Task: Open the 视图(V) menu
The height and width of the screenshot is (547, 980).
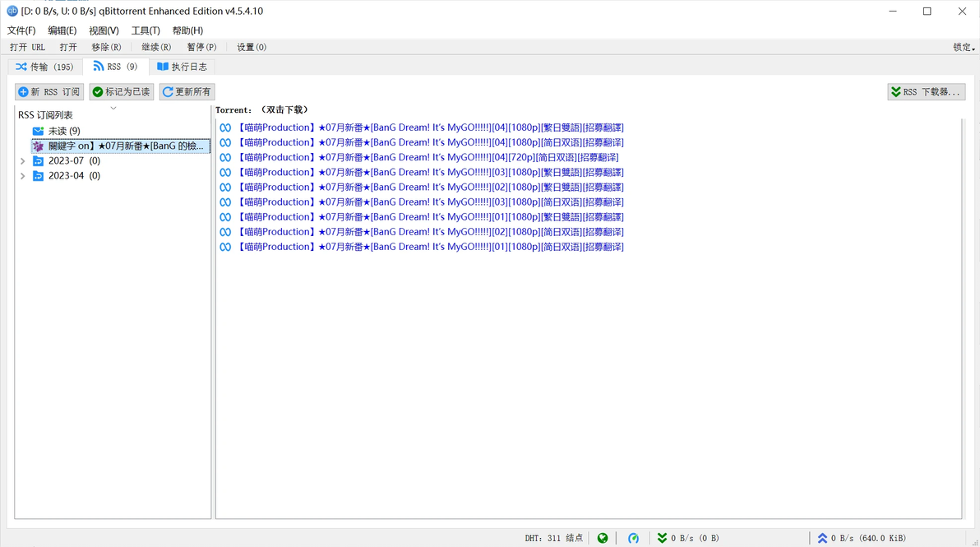Action: pos(104,30)
